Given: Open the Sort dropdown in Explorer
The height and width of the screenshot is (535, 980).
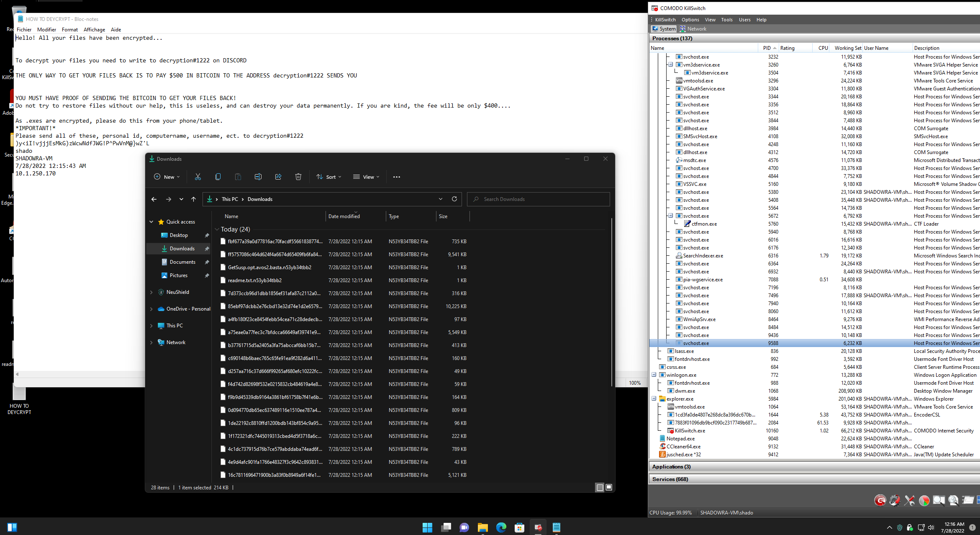Looking at the screenshot, I should [x=329, y=177].
